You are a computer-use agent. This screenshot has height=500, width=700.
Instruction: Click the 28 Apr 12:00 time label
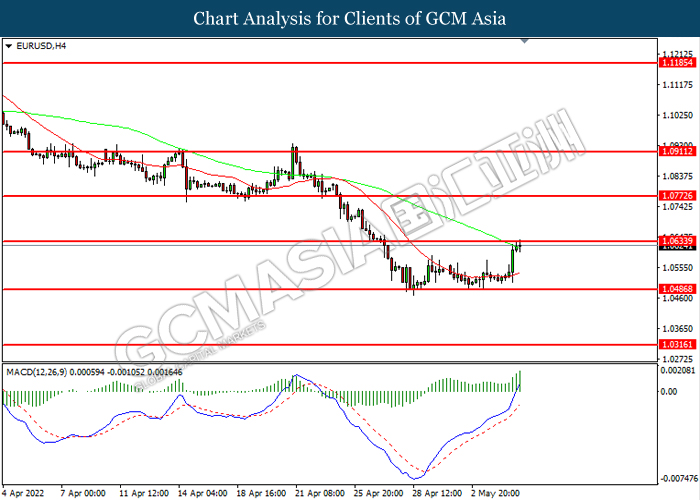tap(437, 493)
